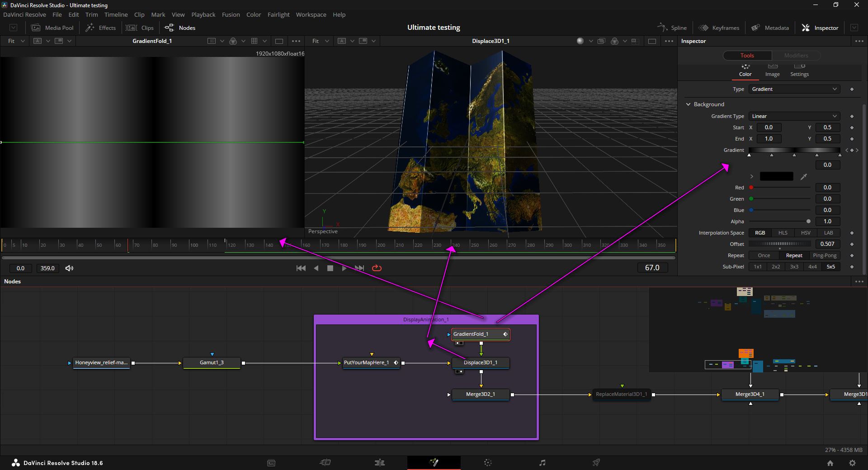This screenshot has height=470, width=868.
Task: Open the Spline editor
Action: (x=672, y=28)
